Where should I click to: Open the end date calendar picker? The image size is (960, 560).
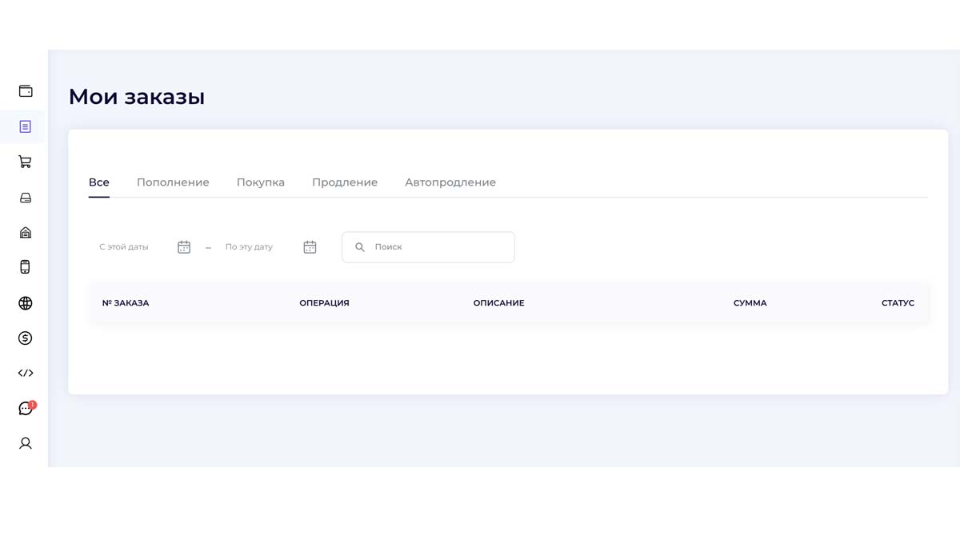click(x=310, y=247)
